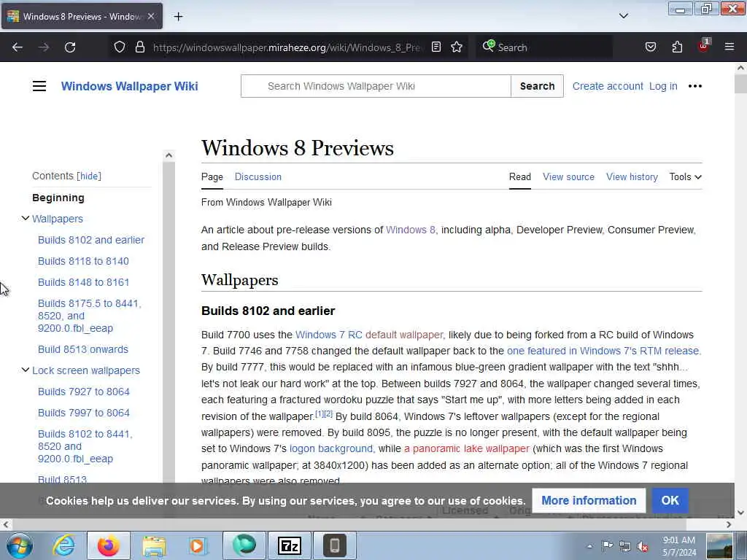Launch Internet Explorer from taskbar
747x560 pixels.
63,545
